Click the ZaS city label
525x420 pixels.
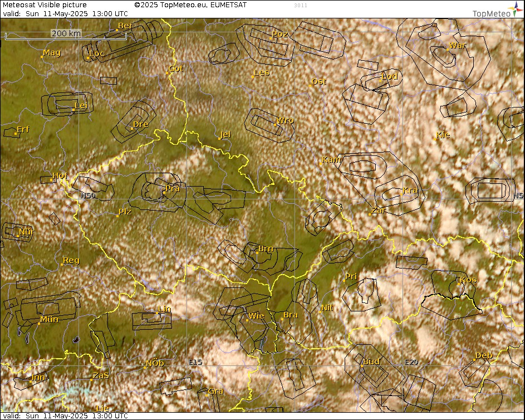[101, 376]
